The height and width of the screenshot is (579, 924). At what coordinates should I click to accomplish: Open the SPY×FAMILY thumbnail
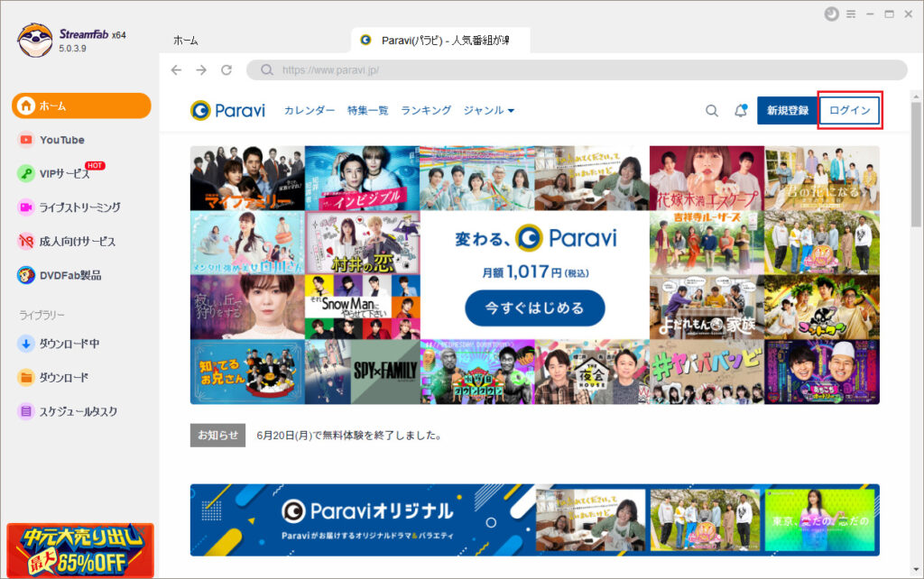363,372
